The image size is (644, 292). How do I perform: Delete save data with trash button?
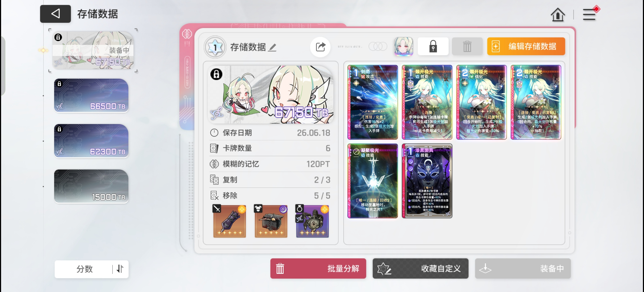(467, 47)
